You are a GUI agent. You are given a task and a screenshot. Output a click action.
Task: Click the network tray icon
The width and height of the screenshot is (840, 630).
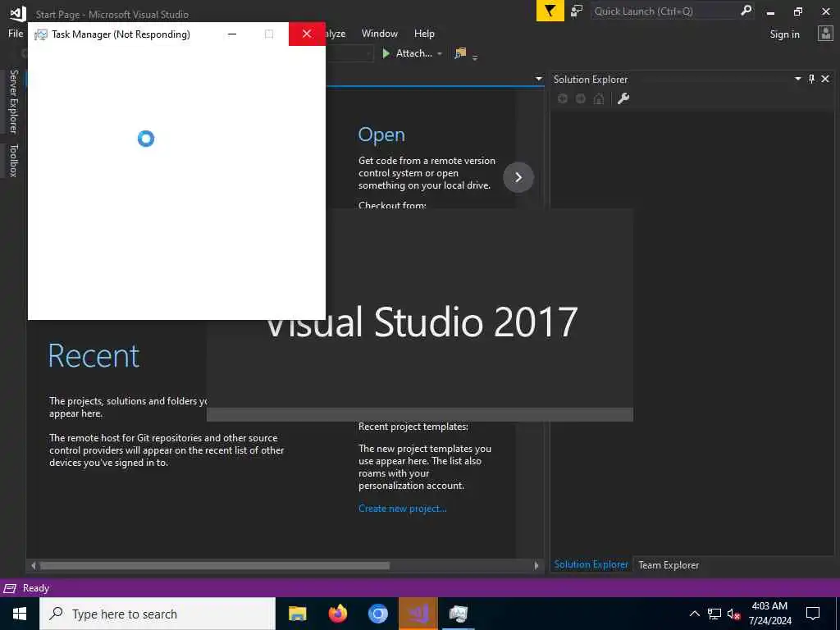point(714,614)
